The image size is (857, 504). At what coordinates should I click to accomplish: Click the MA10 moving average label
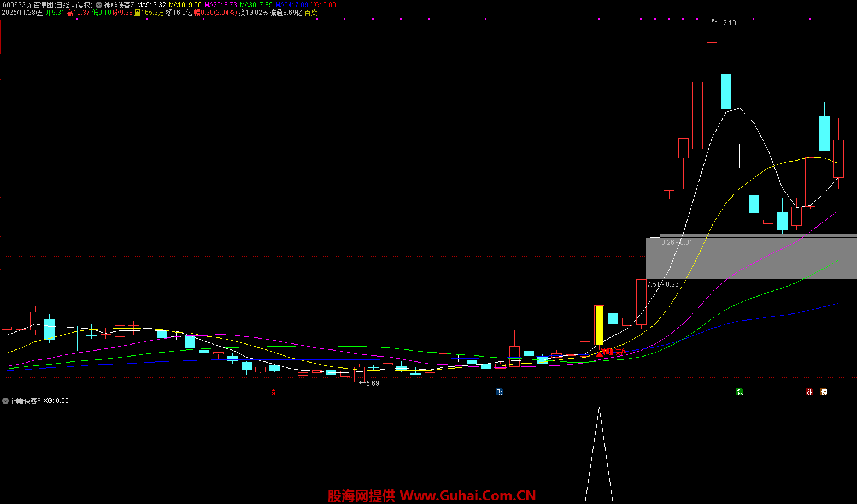point(185,4)
